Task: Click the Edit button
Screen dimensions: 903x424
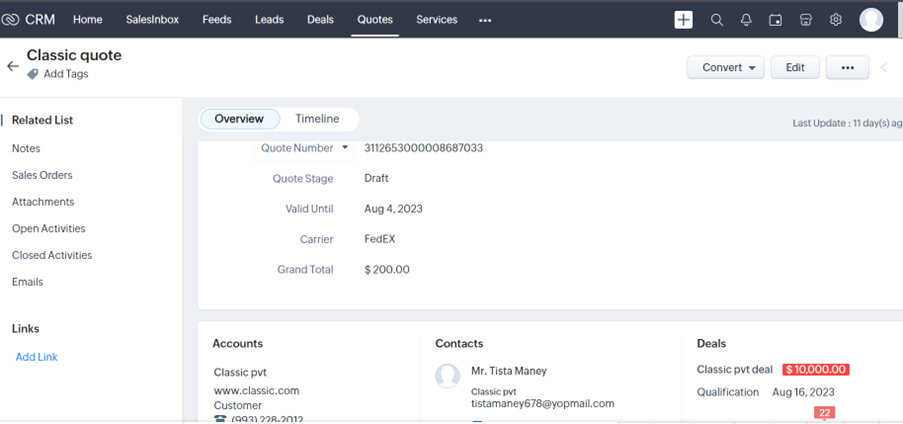Action: [x=795, y=67]
